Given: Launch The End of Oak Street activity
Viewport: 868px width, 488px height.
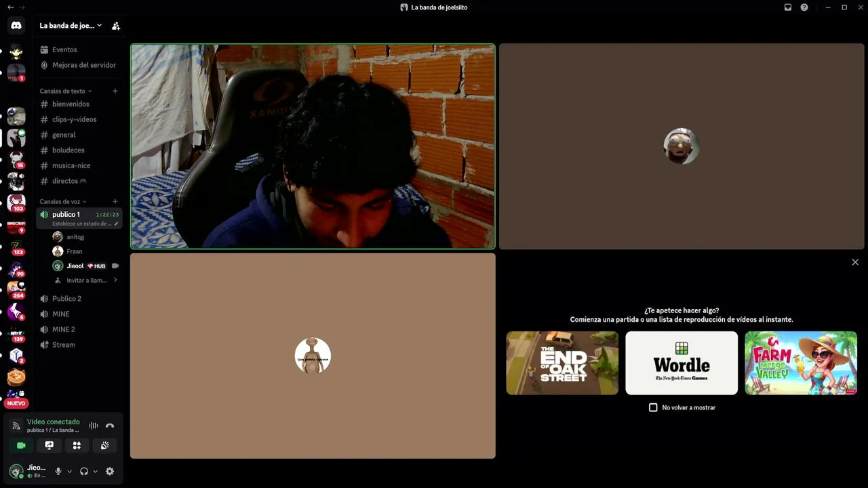Looking at the screenshot, I should point(562,363).
